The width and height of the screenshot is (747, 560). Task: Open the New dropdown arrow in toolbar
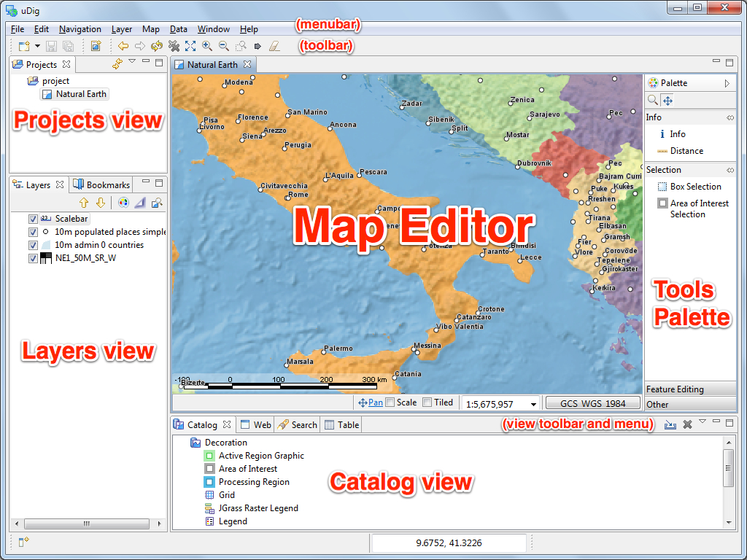coord(37,46)
